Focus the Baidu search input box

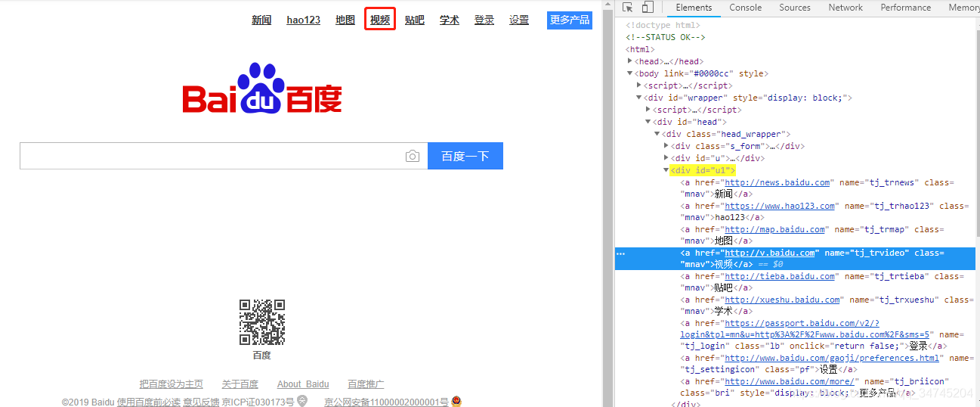224,157
